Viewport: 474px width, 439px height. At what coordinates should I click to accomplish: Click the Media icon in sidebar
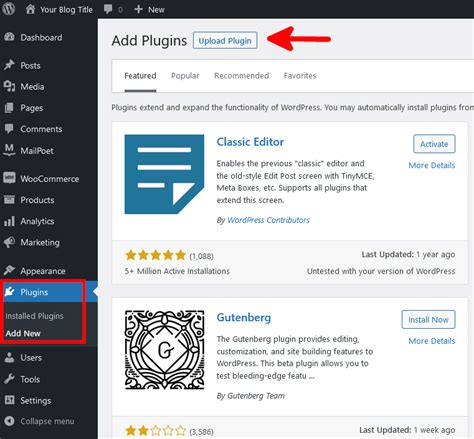[9, 86]
